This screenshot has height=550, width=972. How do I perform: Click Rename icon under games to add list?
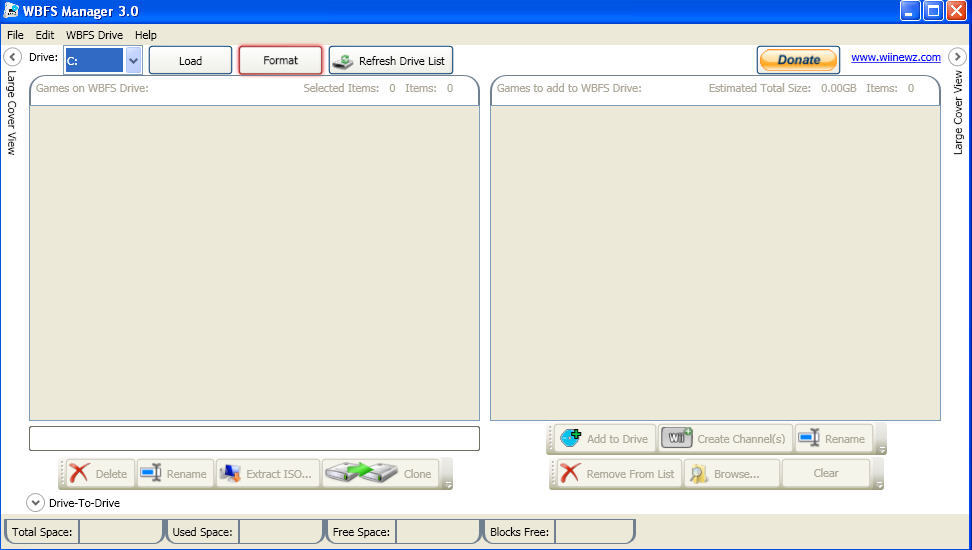(810, 438)
